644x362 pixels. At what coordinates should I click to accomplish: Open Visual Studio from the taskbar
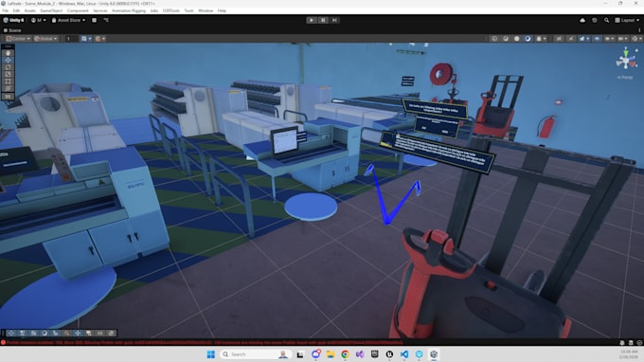click(360, 354)
